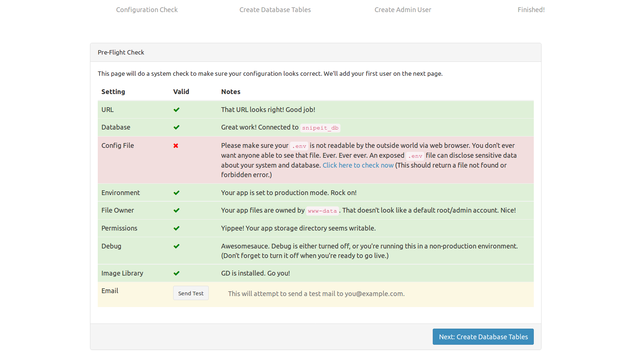Select the Create Admin User step
644x359 pixels.
tap(403, 10)
